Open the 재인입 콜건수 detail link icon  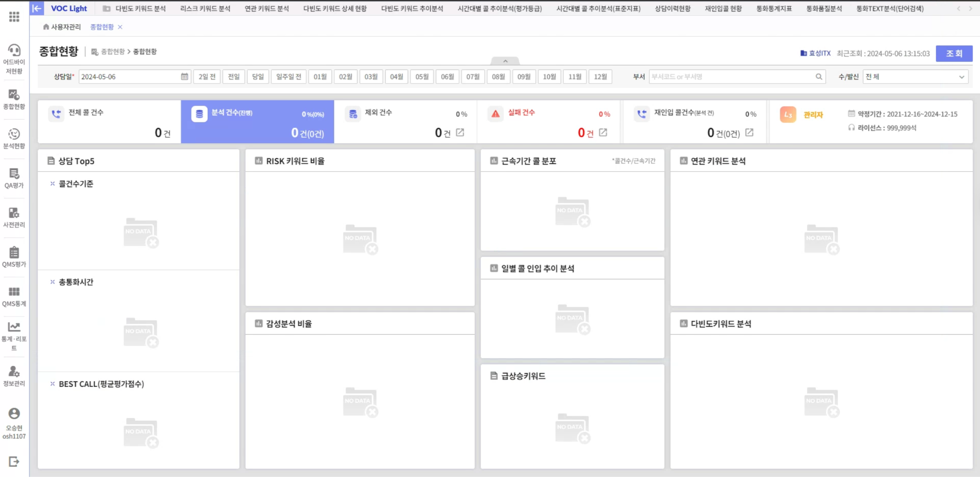(x=749, y=133)
